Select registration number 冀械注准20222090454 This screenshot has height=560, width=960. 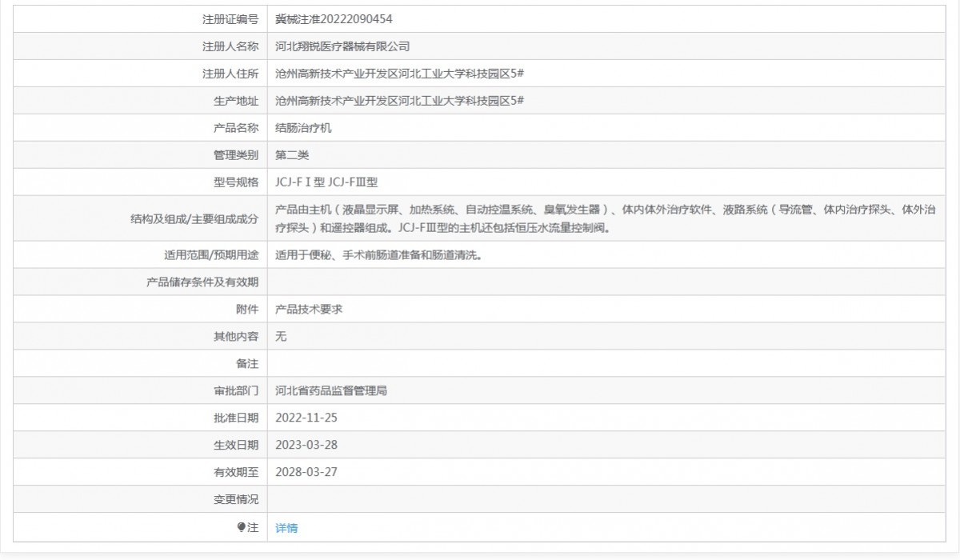(x=334, y=19)
